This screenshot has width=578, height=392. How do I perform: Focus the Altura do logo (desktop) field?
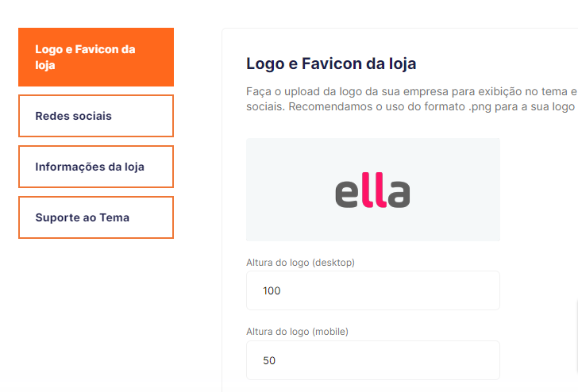click(372, 290)
